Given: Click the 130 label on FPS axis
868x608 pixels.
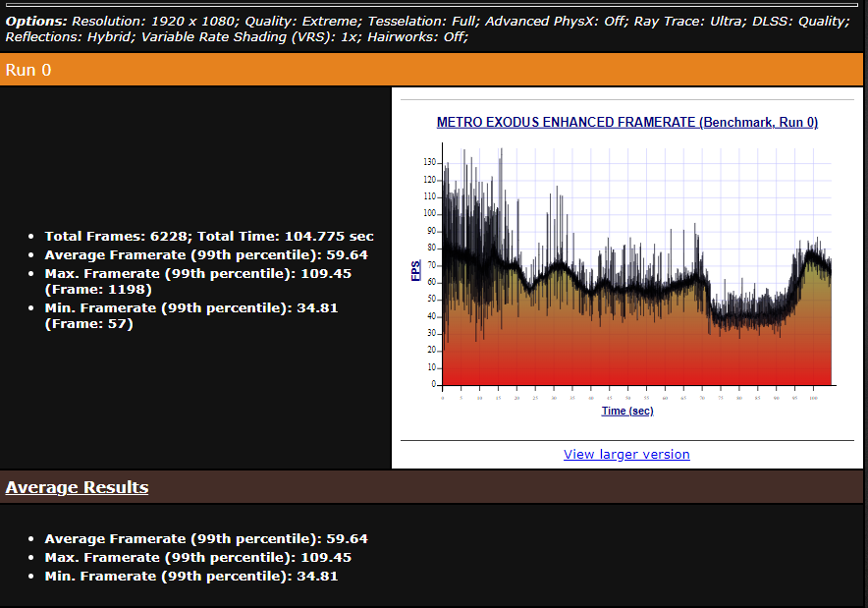Looking at the screenshot, I should (429, 162).
